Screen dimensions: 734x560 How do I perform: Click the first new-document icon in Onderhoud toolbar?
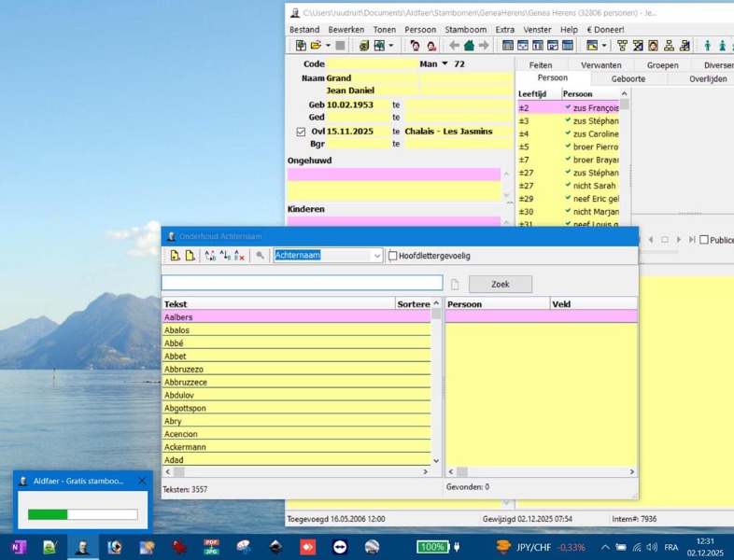[175, 256]
